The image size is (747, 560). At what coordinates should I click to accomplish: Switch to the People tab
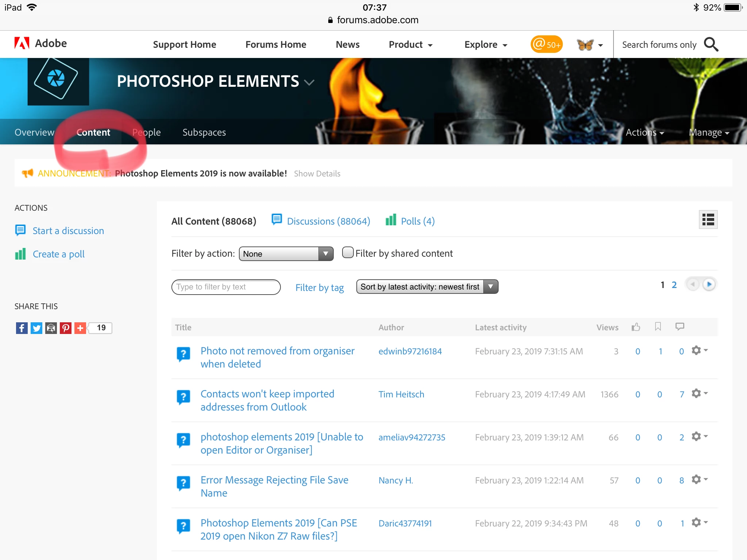click(146, 132)
